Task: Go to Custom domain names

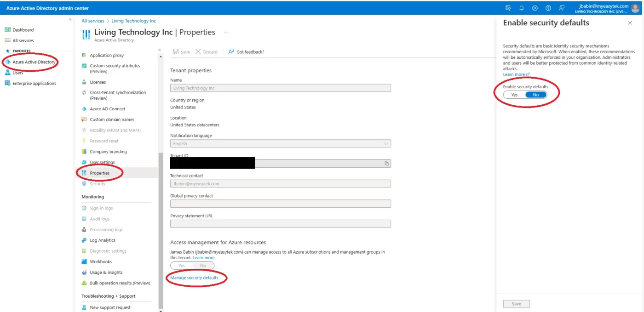Action: point(112,119)
